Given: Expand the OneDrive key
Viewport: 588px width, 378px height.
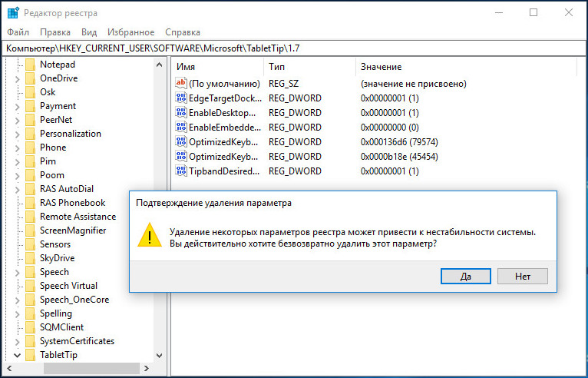Looking at the screenshot, I should tap(17, 79).
